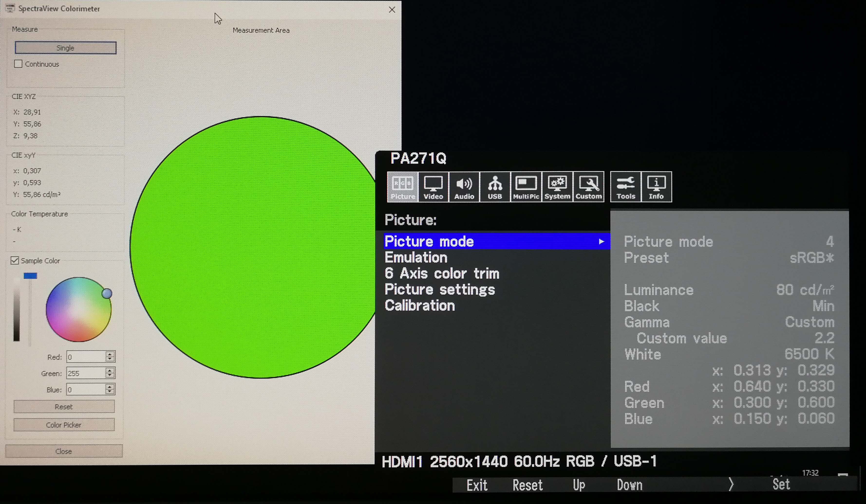Enable the Continuous measurement checkbox

pos(18,64)
